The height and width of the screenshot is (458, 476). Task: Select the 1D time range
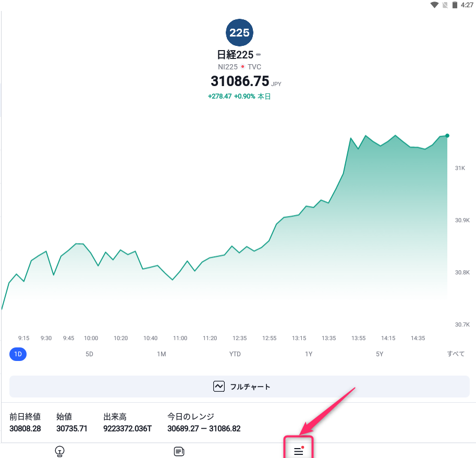(x=18, y=354)
